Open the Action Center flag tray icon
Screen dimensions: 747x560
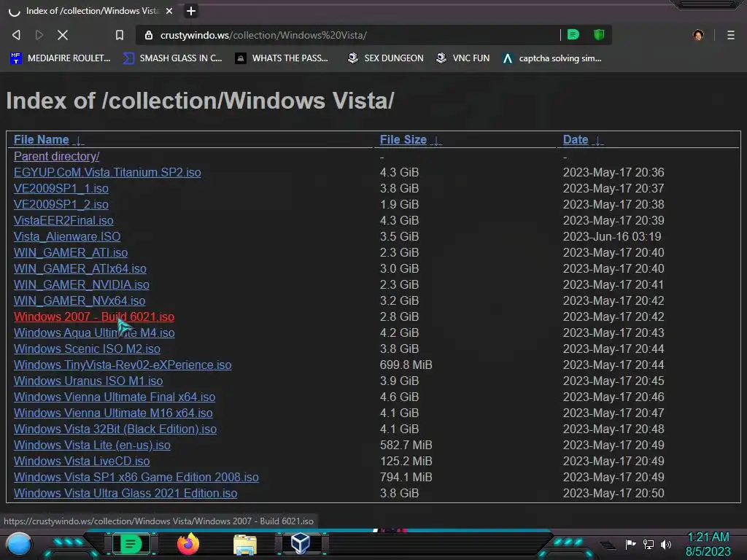coord(630,544)
